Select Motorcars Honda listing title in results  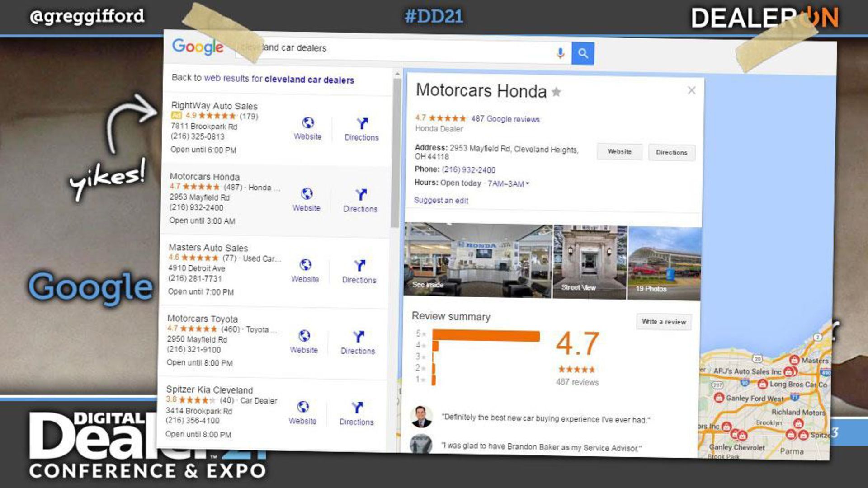click(205, 177)
